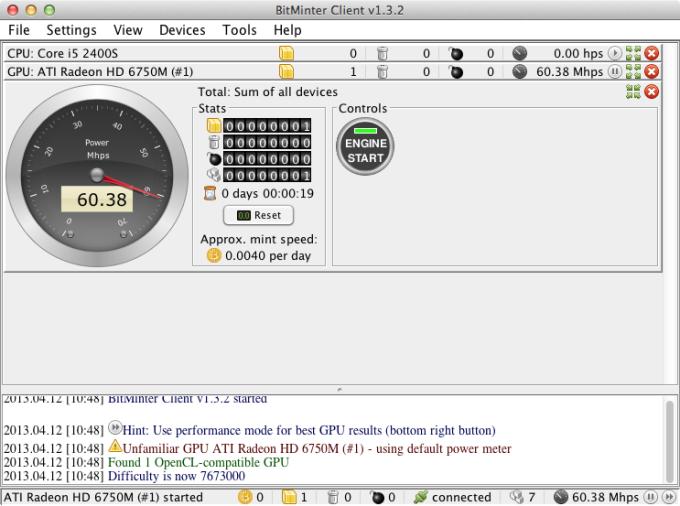Click the status bar work units icon

[x=517, y=497]
